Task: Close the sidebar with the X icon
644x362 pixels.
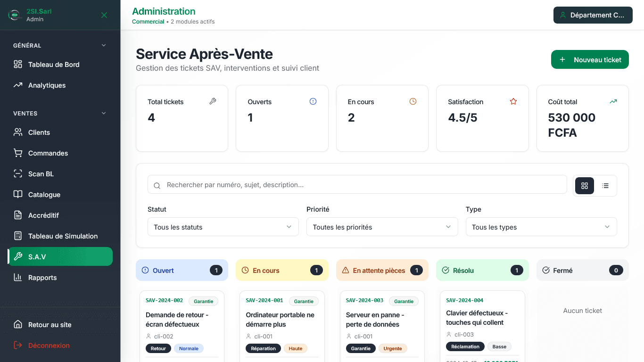Action: (104, 15)
